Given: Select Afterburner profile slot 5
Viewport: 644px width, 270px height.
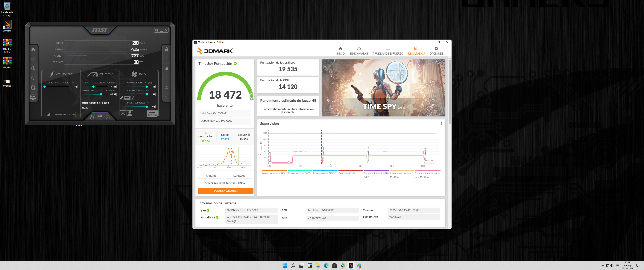Looking at the screenshot, I should 167,97.
